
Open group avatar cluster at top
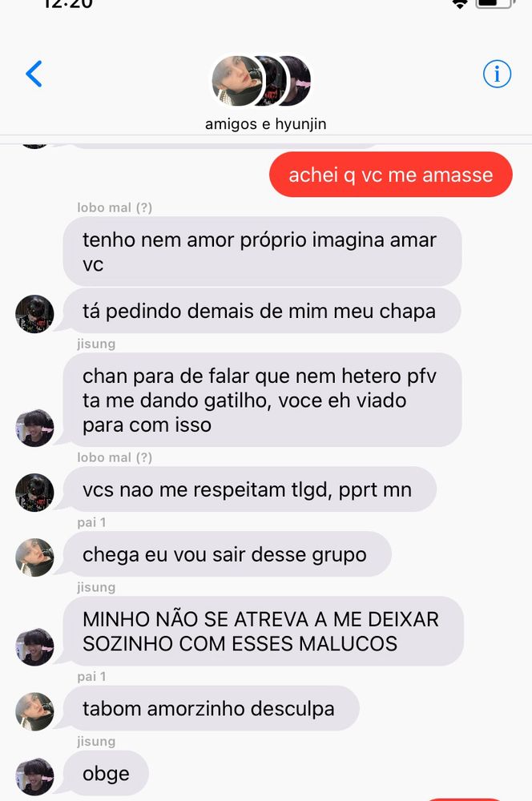[261, 81]
